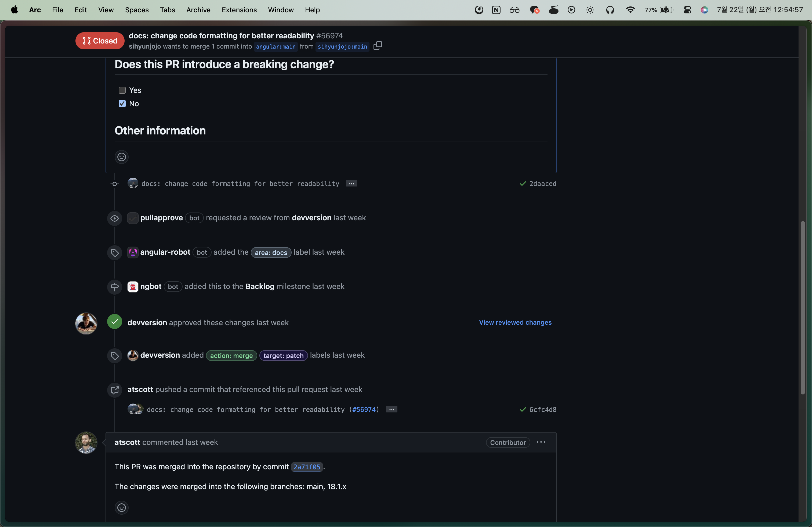Open emoji reaction picker under Other information

(121, 157)
